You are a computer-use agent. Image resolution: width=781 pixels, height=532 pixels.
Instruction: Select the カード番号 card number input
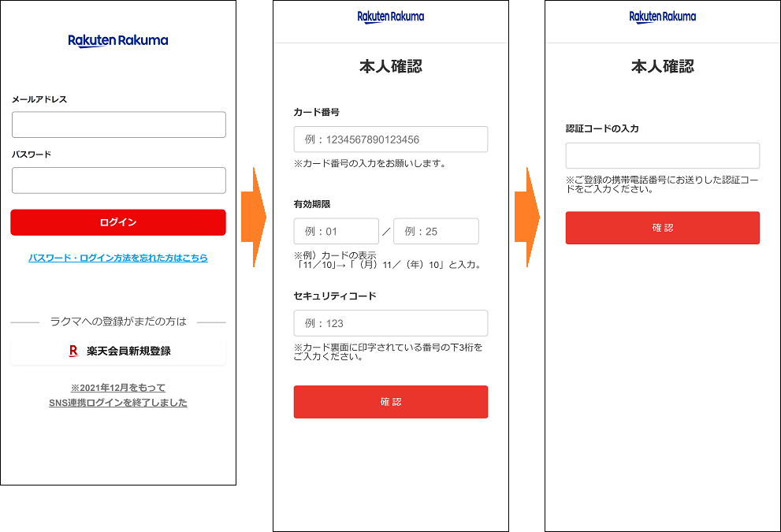tap(390, 139)
